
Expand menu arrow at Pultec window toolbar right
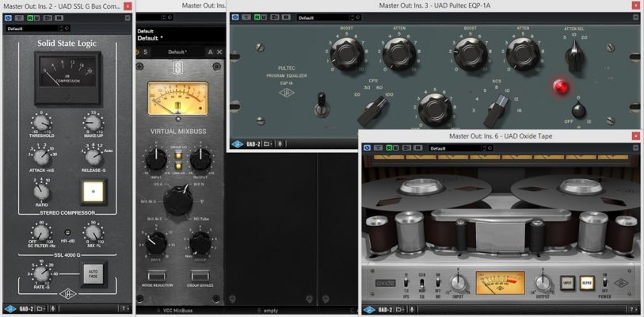636,17
